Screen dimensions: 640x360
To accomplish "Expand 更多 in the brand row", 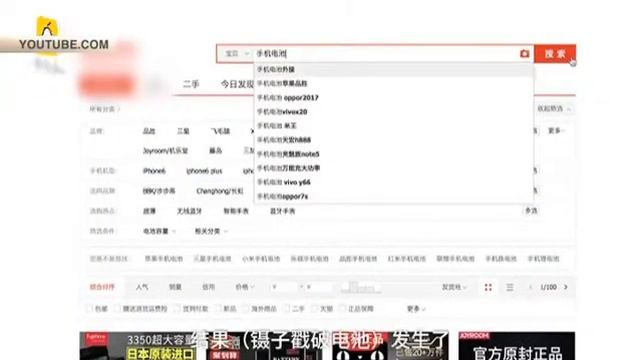I will click(x=556, y=131).
